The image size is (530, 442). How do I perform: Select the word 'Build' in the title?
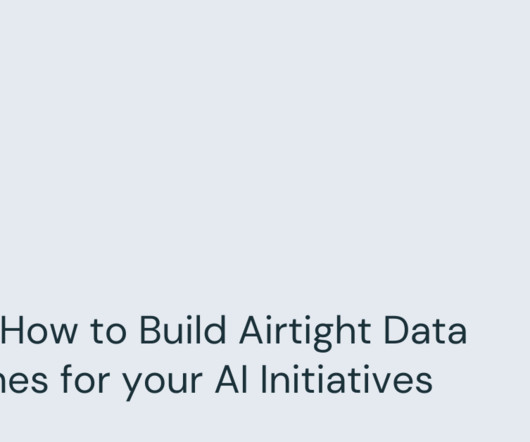(x=183, y=329)
